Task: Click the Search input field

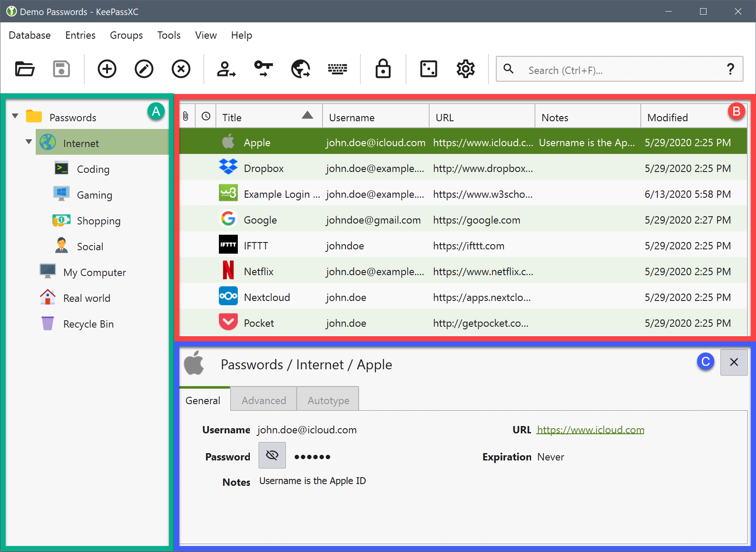Action: coord(619,70)
